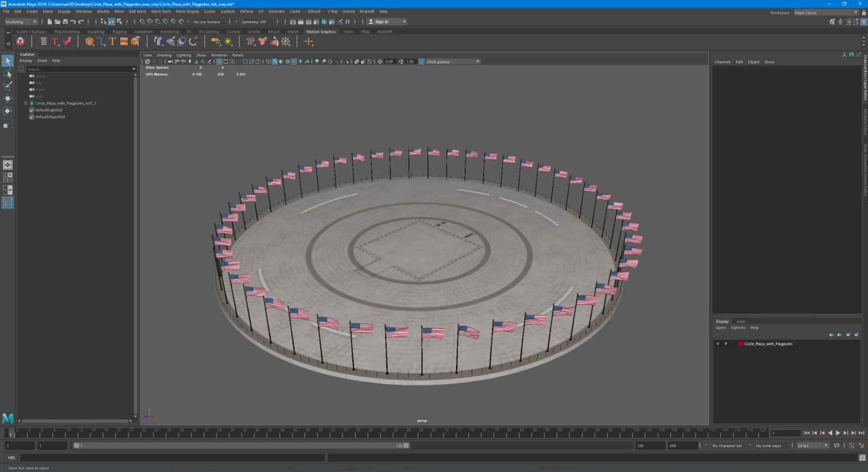Choose the Paint selection tool
868x472 pixels.
(x=8, y=86)
